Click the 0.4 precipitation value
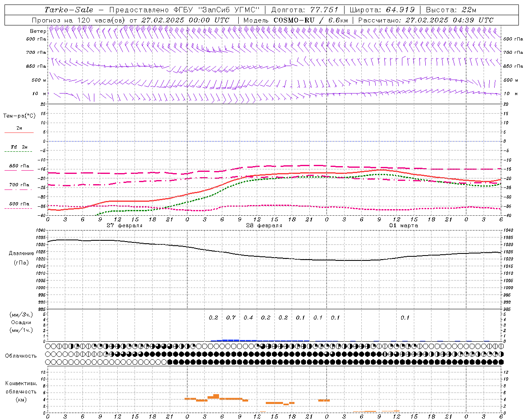The width and height of the screenshot is (525, 420). [248, 317]
